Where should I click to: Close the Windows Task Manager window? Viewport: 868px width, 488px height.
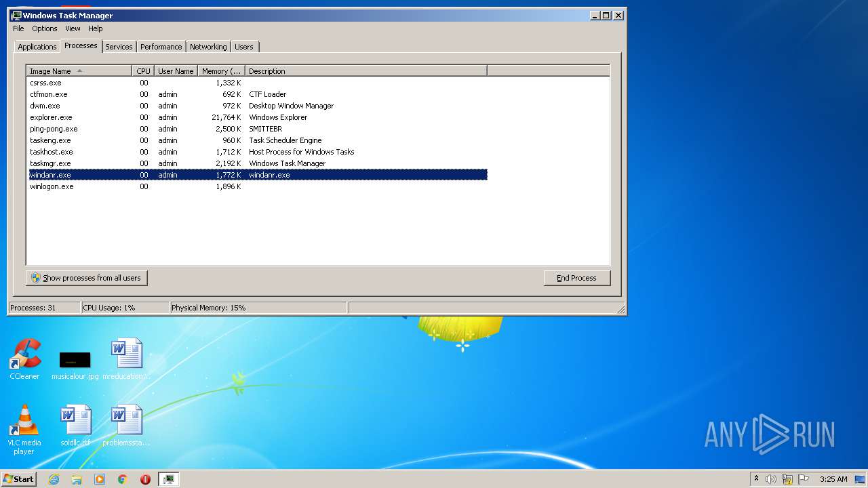[x=618, y=15]
